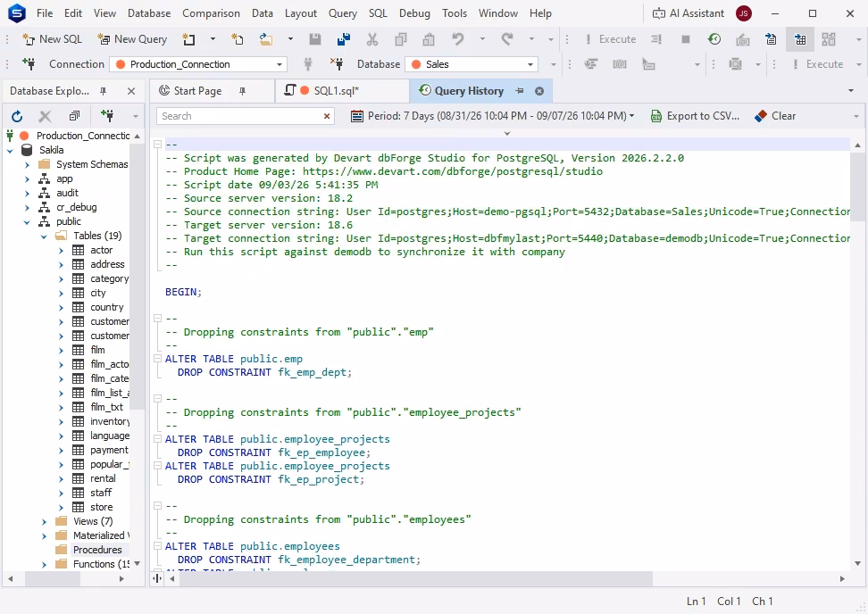This screenshot has width=868, height=614.
Task: Click the pin icon on Start Page tab
Action: tap(242, 91)
